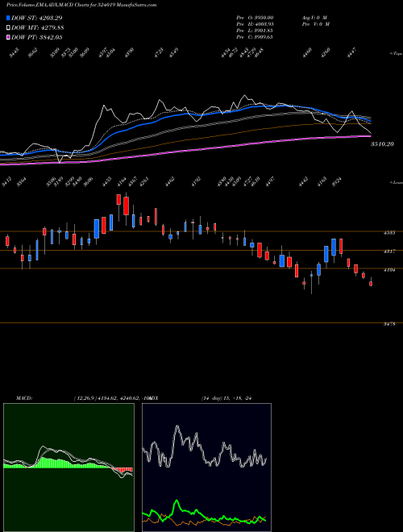The height and width of the screenshot is (532, 403).
Task: Click the 4104 level label
Action: [389, 270]
